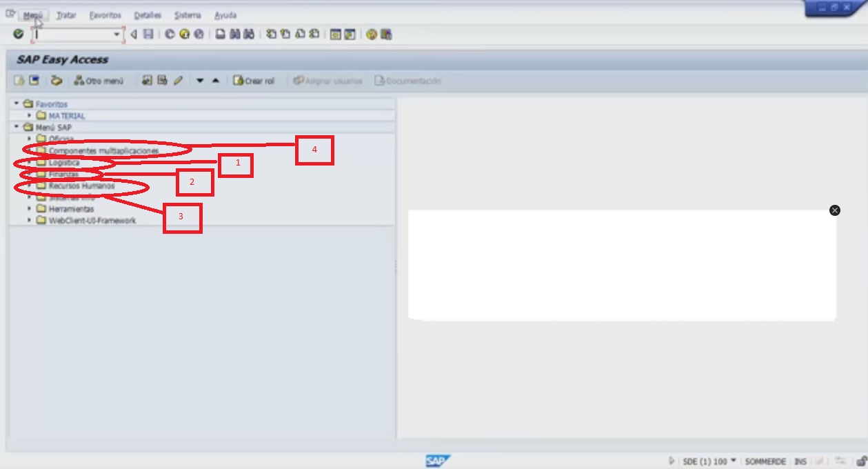This screenshot has height=469, width=868.
Task: Open the Ayuda menu
Action: 226,14
